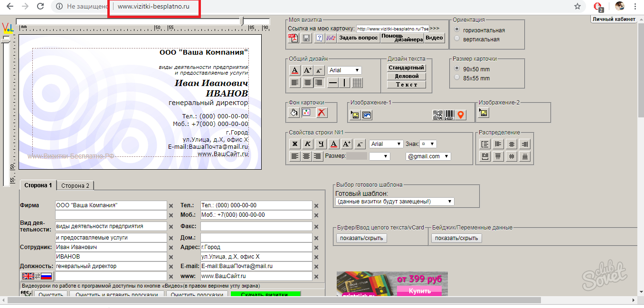Open the Готовый шаблон template dropdown
The image size is (644, 308).
[x=394, y=202]
